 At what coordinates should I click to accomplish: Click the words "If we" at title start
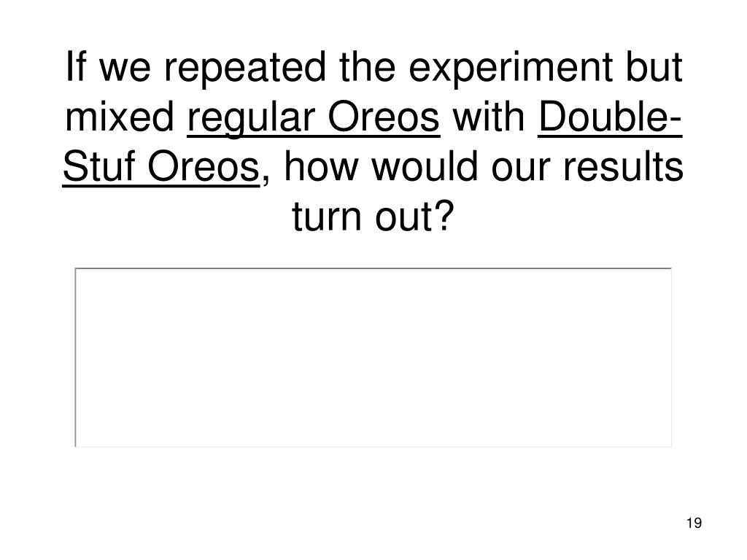tap(108, 66)
